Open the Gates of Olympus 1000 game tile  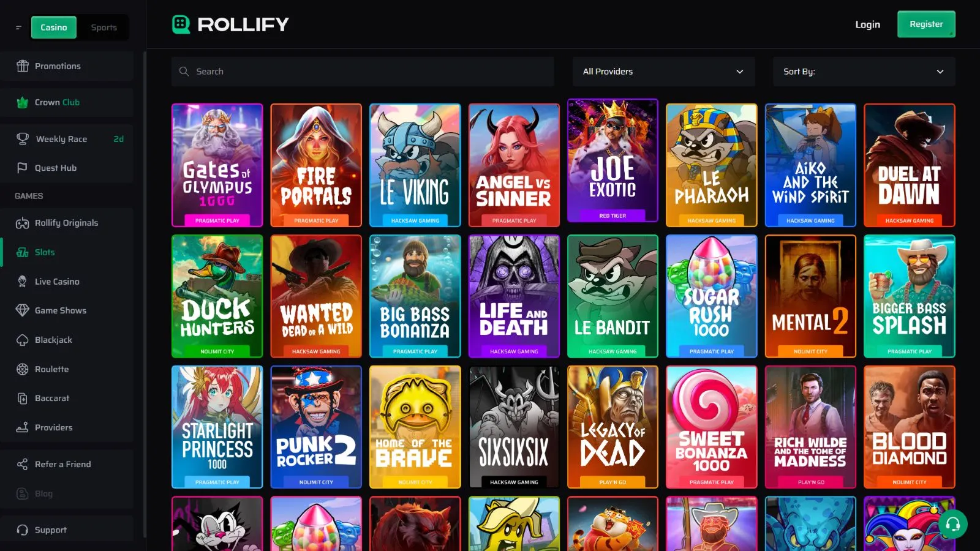217,165
